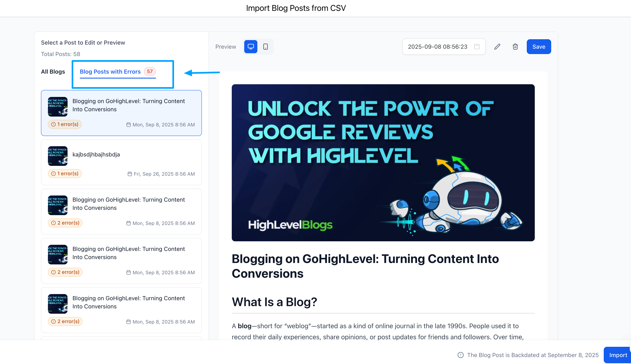
Task: Click the Import button
Action: [617, 355]
